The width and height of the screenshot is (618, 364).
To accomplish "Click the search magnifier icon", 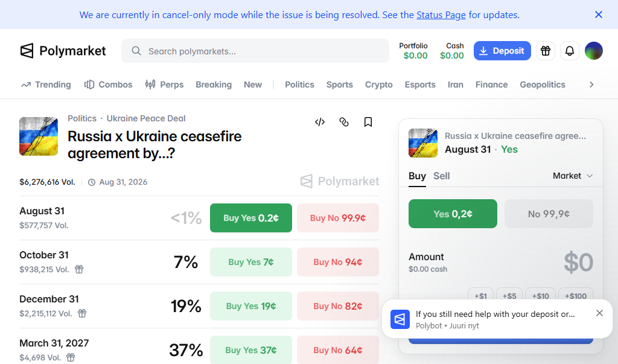I will 136,51.
